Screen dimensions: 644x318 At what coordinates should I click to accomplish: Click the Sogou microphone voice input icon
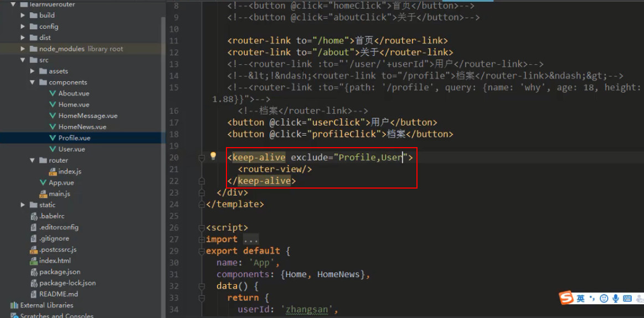(x=615, y=298)
